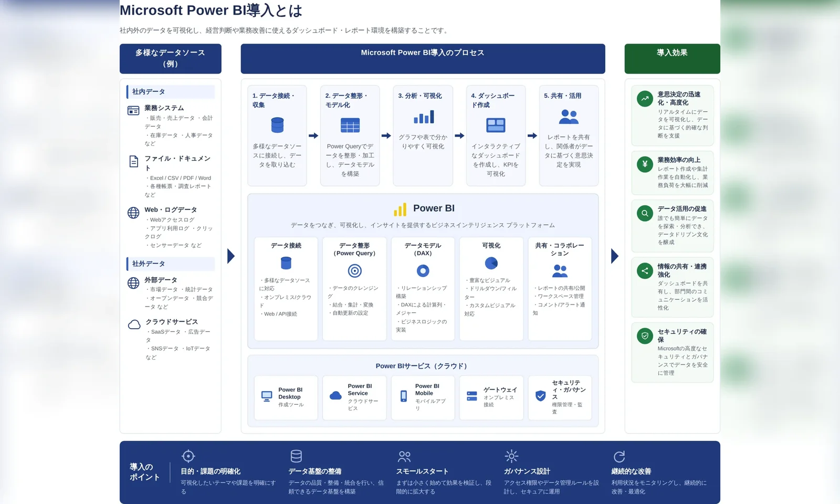The width and height of the screenshot is (840, 504).
Task: Click the Power BI Mobile phone icon
Action: point(404,396)
